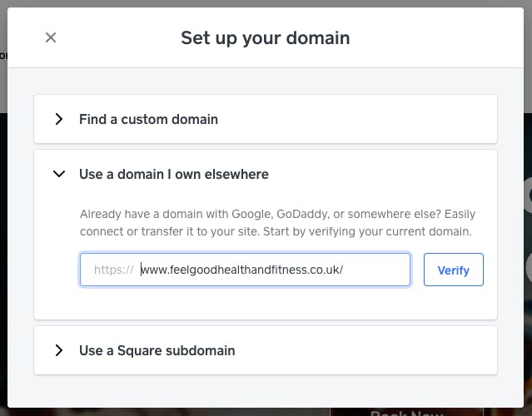Image resolution: width=532 pixels, height=416 pixels.
Task: Click empty space in Find a custom domain card
Action: click(356, 119)
